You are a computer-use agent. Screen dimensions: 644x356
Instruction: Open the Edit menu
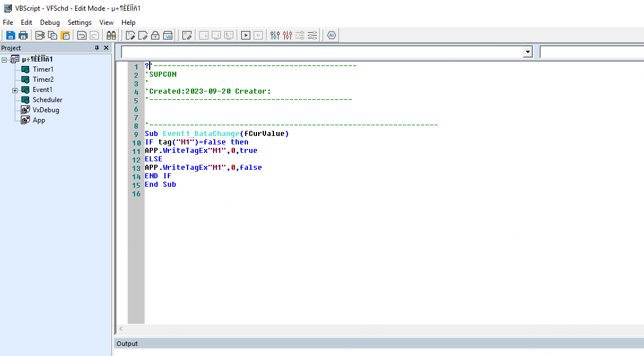[27, 23]
